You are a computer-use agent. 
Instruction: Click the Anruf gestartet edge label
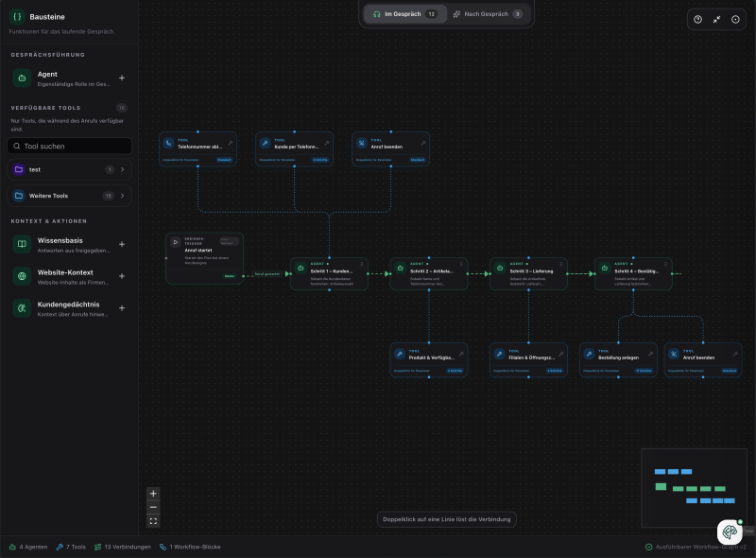tap(267, 273)
